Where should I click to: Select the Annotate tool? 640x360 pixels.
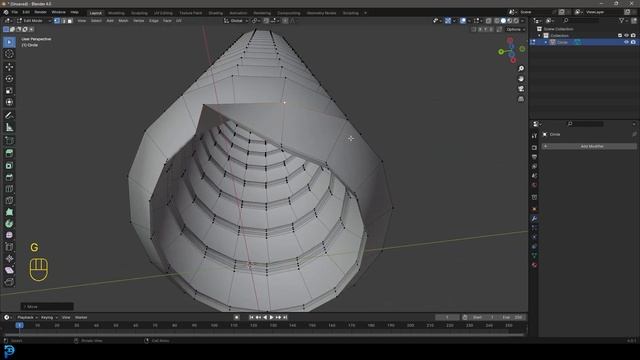9,116
